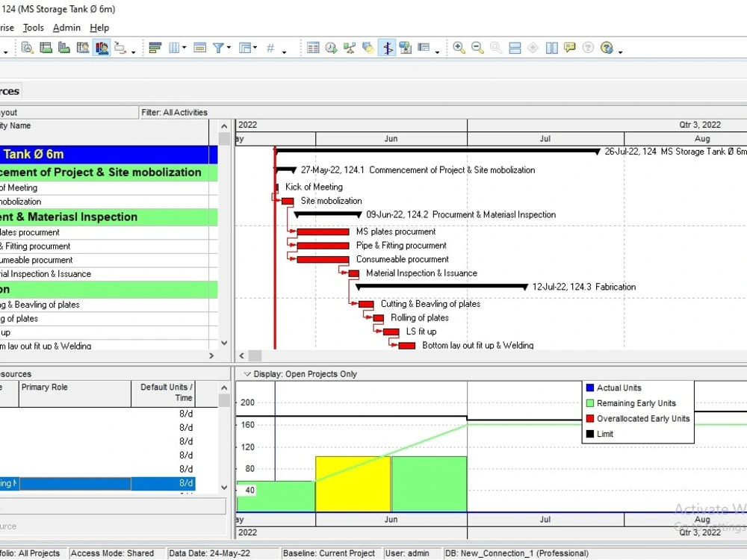This screenshot has height=560, width=747.
Task: Select the Actual Units blue legend swatch
Action: [x=590, y=388]
